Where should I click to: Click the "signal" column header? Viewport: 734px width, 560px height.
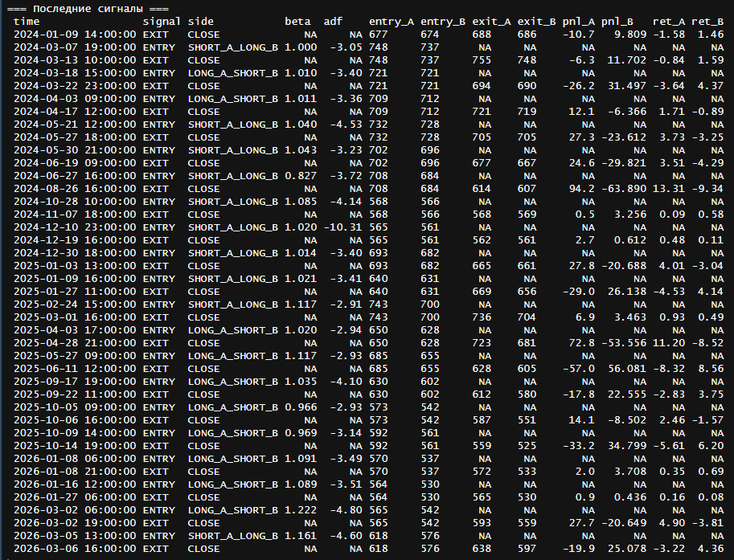click(161, 21)
